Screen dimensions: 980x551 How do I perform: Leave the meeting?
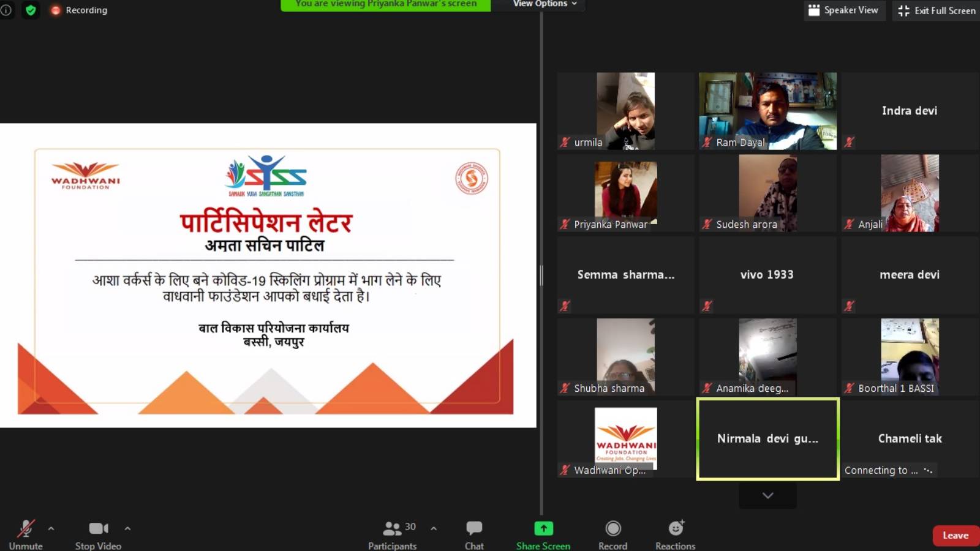pyautogui.click(x=955, y=534)
